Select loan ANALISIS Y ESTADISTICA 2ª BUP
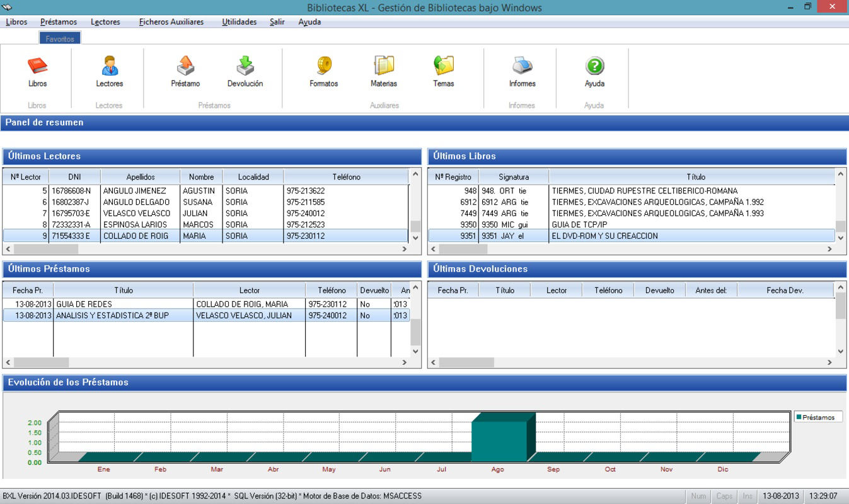849x504 pixels. point(207,315)
